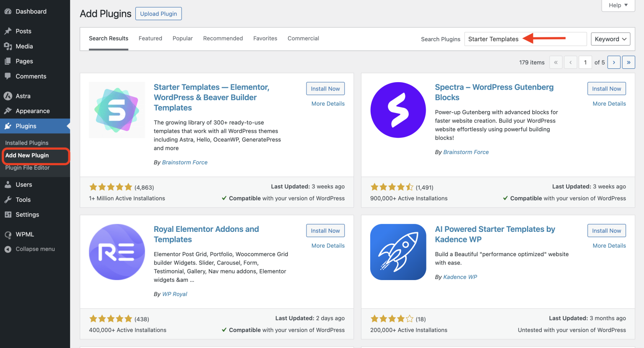Open the Tools wrench icon
This screenshot has height=348, width=644.
coord(8,200)
